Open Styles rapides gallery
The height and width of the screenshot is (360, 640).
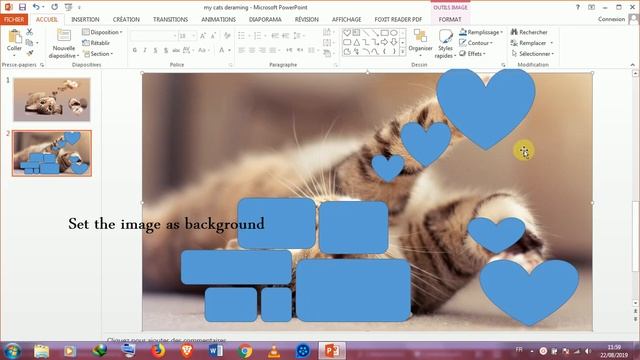[445, 44]
